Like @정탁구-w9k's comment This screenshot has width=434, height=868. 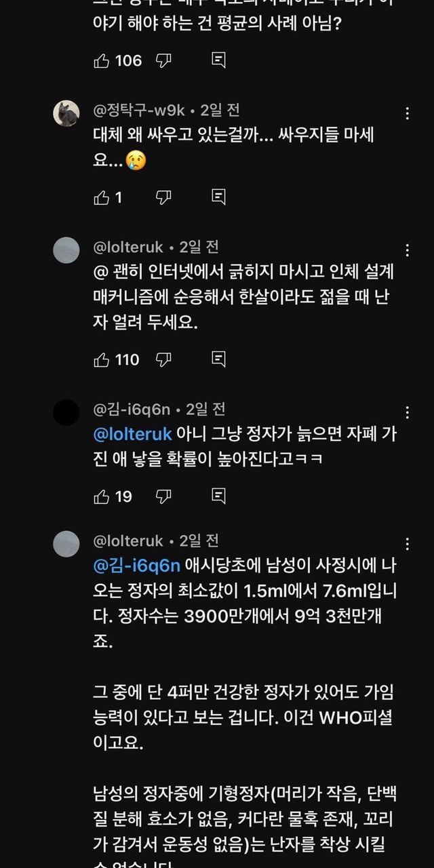(x=102, y=197)
